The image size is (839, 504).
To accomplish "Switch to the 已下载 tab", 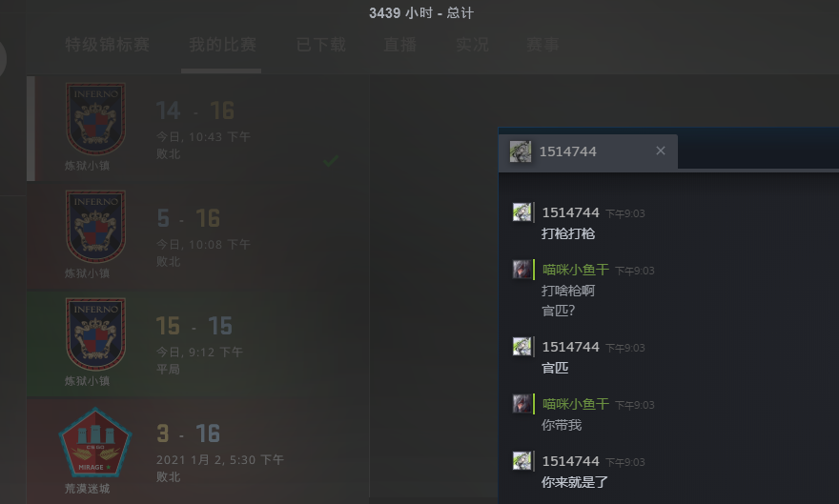I will pyautogui.click(x=321, y=45).
